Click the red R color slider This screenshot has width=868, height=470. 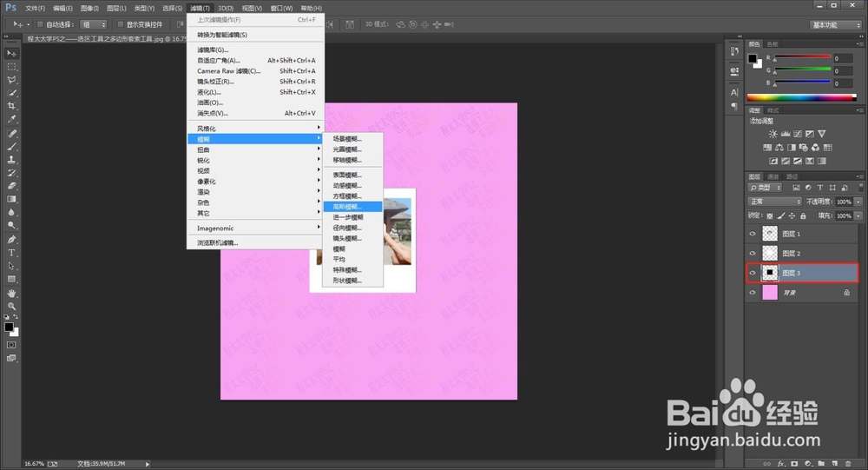tap(803, 56)
